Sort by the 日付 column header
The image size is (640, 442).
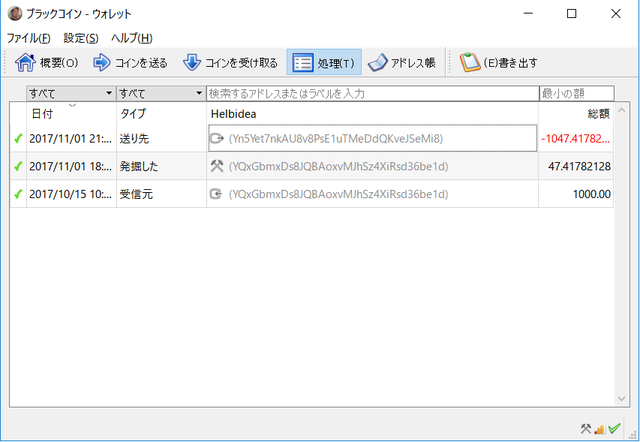point(71,113)
